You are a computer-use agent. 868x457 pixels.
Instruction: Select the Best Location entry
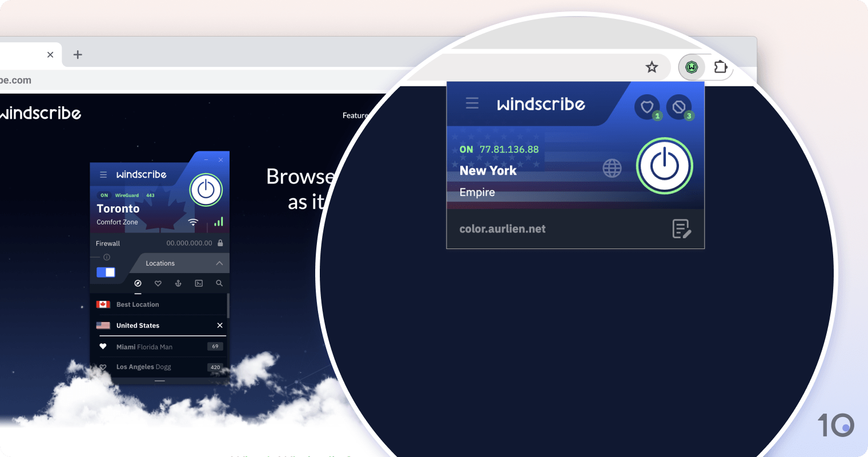click(x=138, y=304)
